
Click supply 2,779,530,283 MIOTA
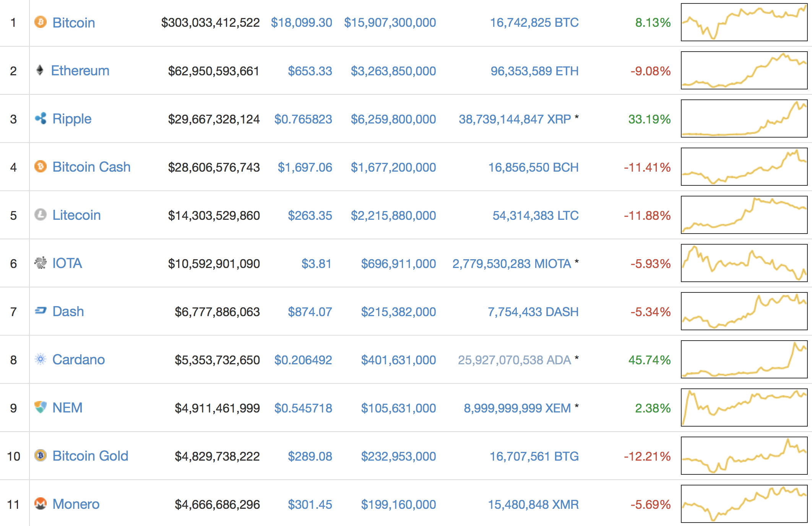512,263
